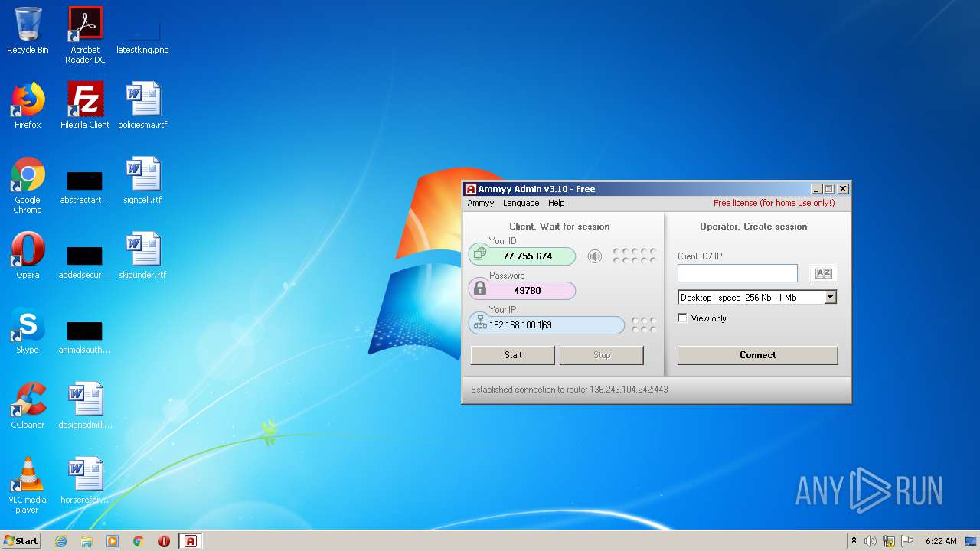Viewport: 980px width, 551px height.
Task: Select the addedsecur file icon
Action: tap(85, 262)
